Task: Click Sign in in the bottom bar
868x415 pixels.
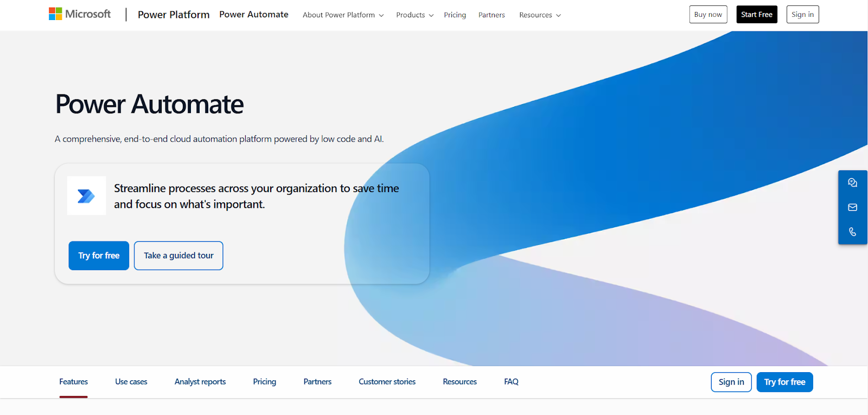Action: pyautogui.click(x=731, y=382)
